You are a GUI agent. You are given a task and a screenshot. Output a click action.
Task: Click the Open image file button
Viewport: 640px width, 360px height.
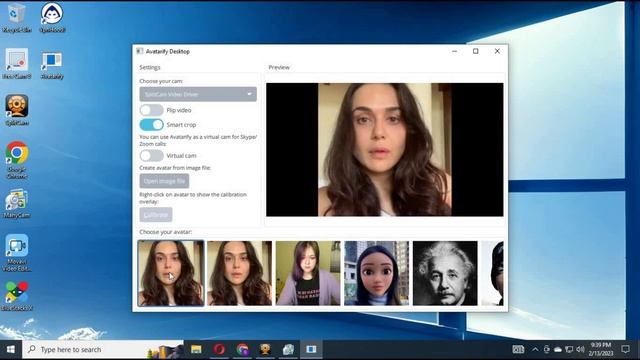click(x=164, y=181)
